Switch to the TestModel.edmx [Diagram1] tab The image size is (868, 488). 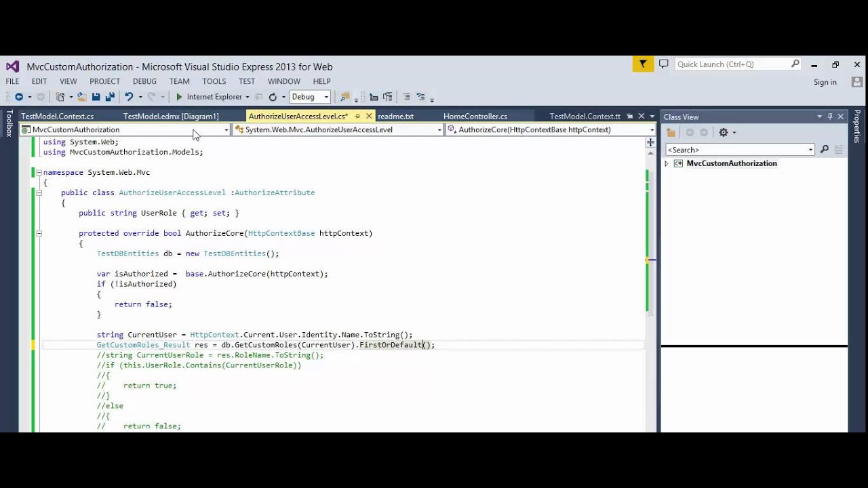click(171, 117)
